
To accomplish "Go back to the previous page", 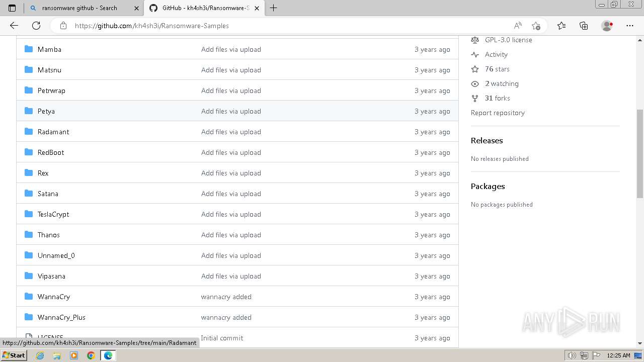I will click(x=14, y=26).
